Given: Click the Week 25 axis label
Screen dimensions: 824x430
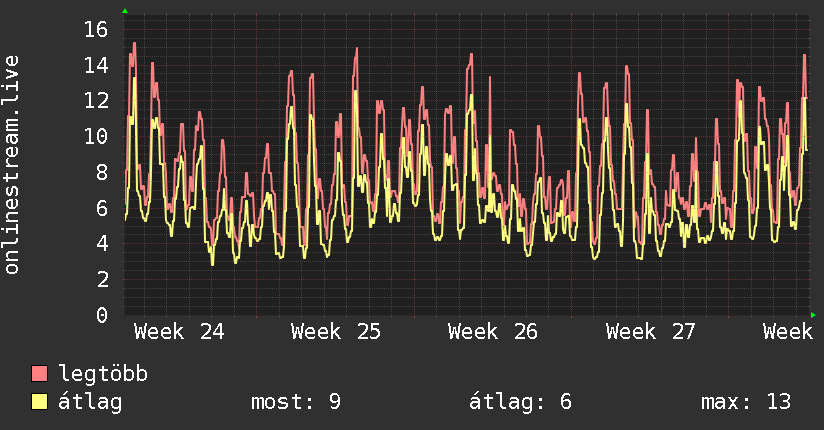Looking at the screenshot, I should tap(336, 332).
